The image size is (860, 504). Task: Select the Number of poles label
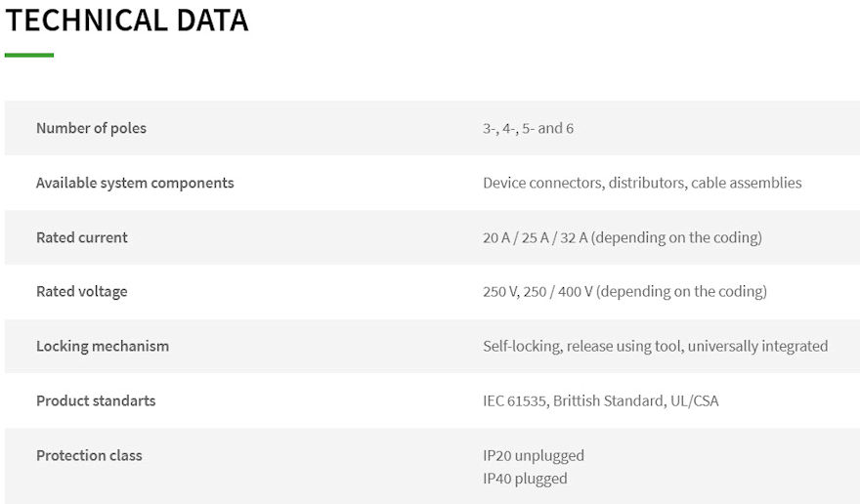[91, 128]
